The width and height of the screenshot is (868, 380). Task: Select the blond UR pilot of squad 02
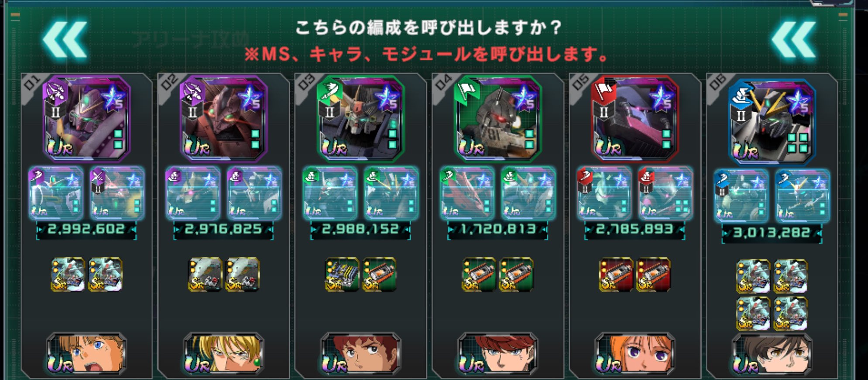(223, 354)
